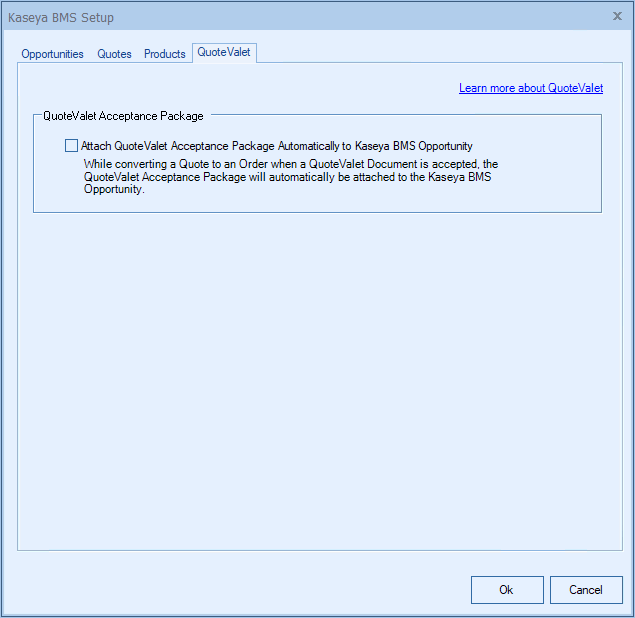Click the QuoteValet tab

coord(224,52)
